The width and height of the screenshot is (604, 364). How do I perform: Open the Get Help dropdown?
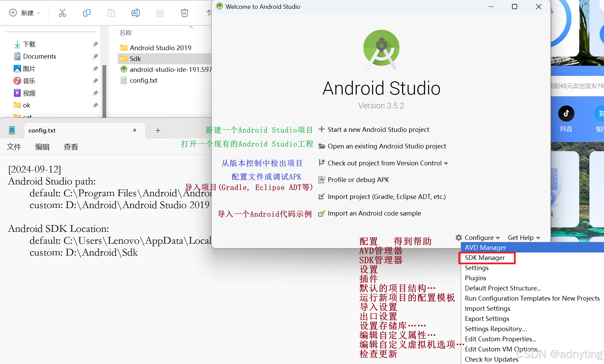tap(524, 238)
